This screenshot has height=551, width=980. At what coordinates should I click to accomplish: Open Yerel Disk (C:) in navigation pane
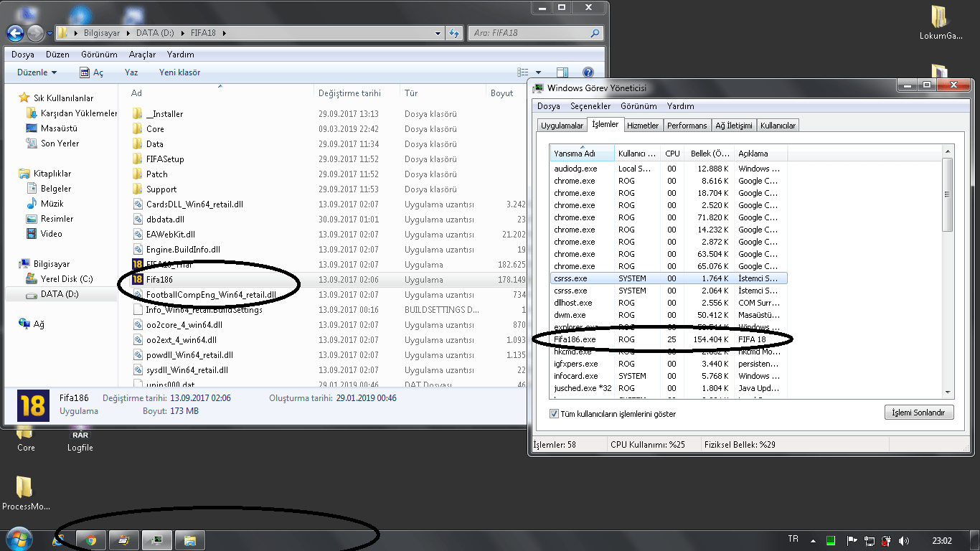pyautogui.click(x=59, y=279)
